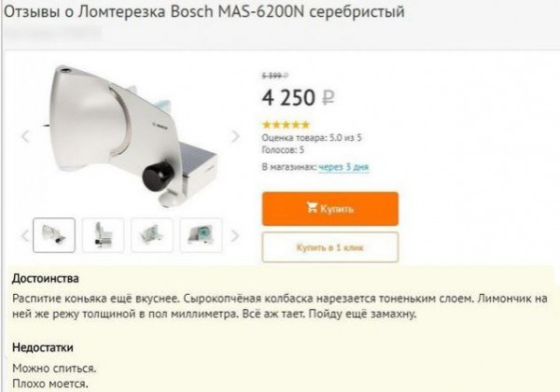The image size is (560, 392).
Task: Open the через 3 дня availability link
Action: pos(343,167)
